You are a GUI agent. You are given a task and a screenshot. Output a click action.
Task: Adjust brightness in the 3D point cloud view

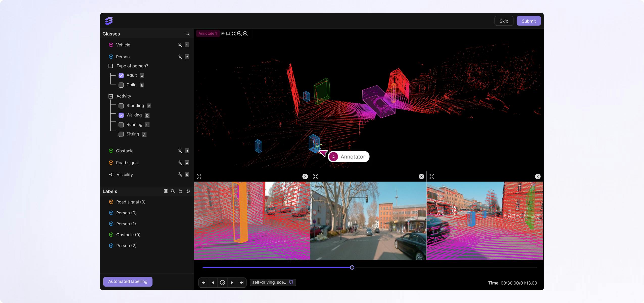click(x=222, y=33)
